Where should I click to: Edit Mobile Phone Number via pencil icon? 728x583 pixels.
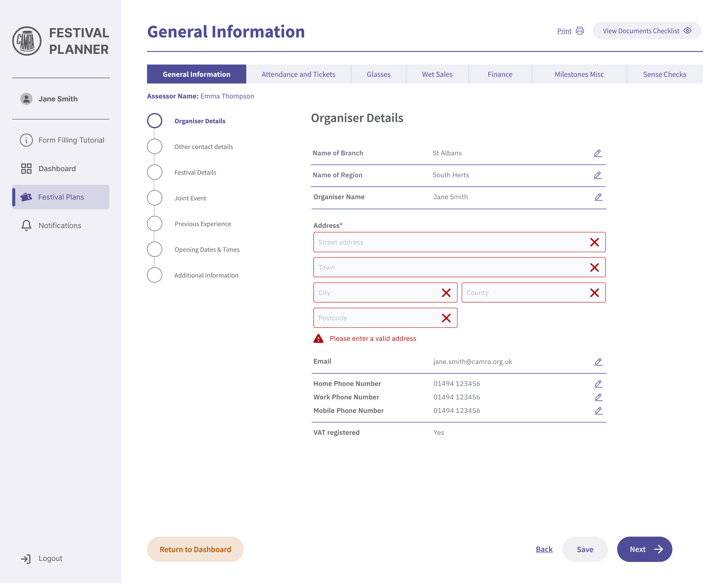coord(598,411)
